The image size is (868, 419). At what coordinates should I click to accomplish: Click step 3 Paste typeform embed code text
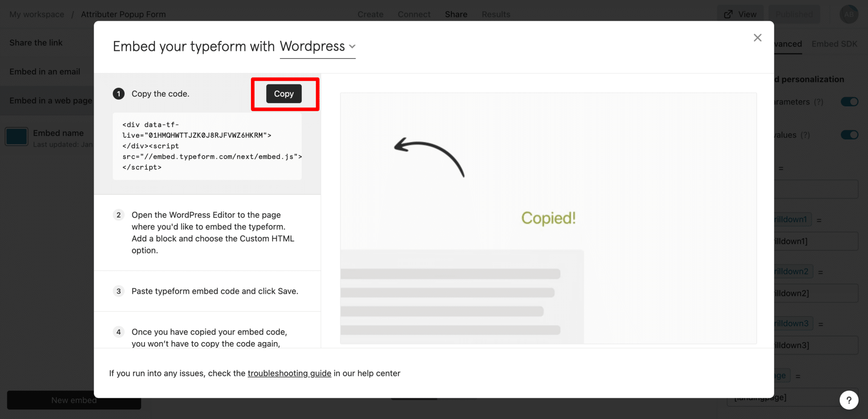[x=215, y=291]
